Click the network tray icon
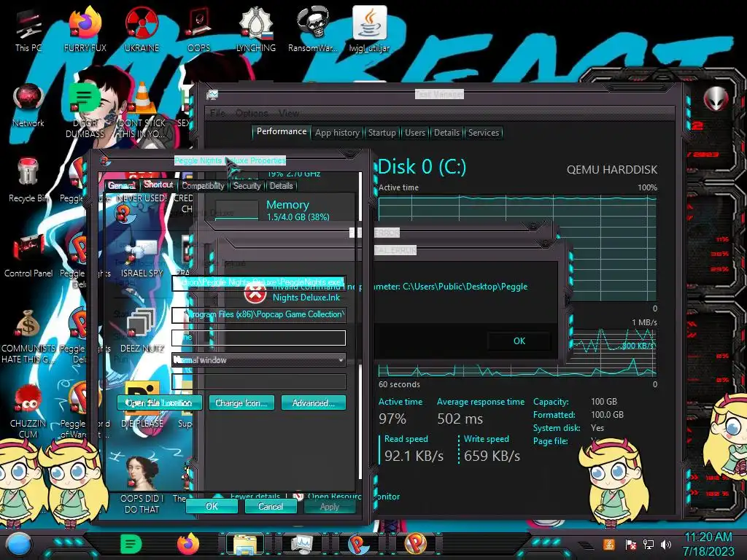Viewport: 747px width, 560px height. (x=649, y=544)
